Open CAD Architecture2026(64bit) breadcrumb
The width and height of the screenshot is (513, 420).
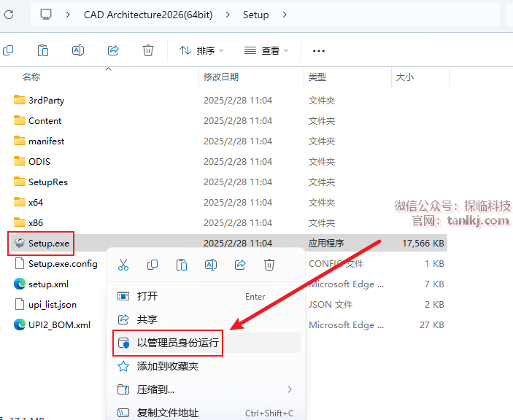click(x=148, y=15)
